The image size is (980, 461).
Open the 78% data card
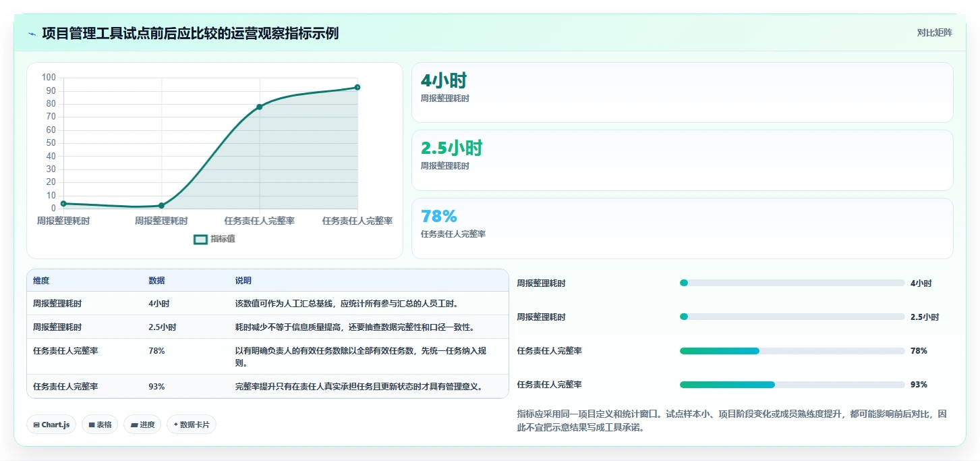[682, 228]
